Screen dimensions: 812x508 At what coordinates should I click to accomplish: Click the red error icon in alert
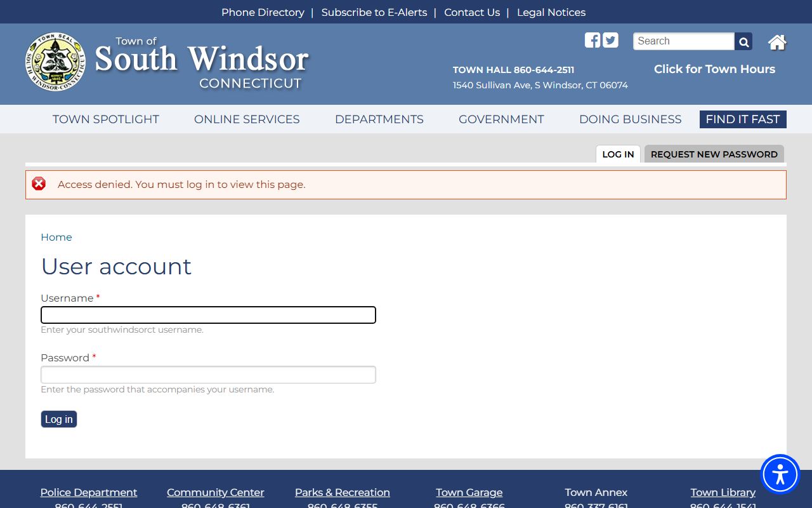(39, 184)
